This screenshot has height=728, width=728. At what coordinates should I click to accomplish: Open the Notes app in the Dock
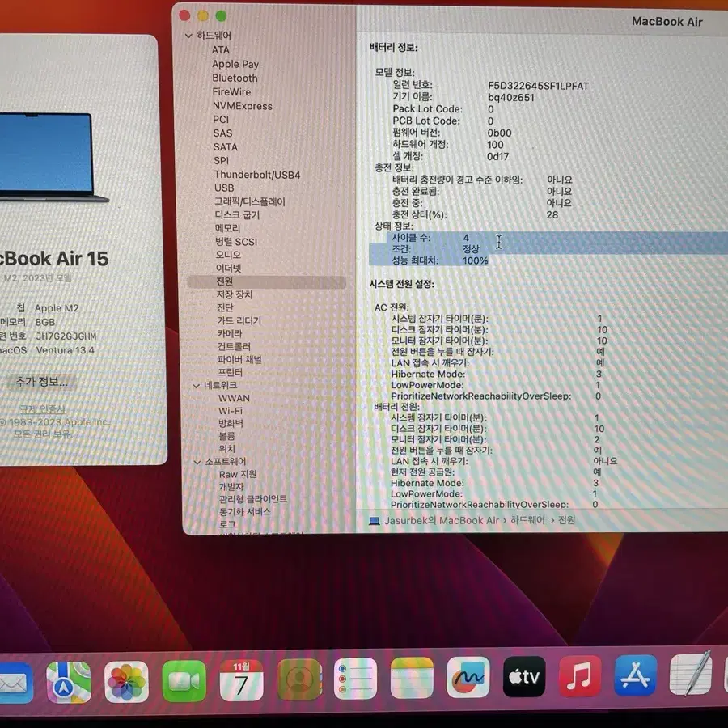(x=412, y=678)
